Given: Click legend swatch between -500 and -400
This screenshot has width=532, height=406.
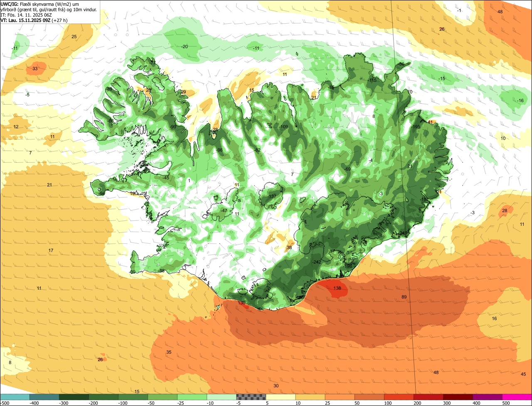Looking at the screenshot, I should 15,397.
